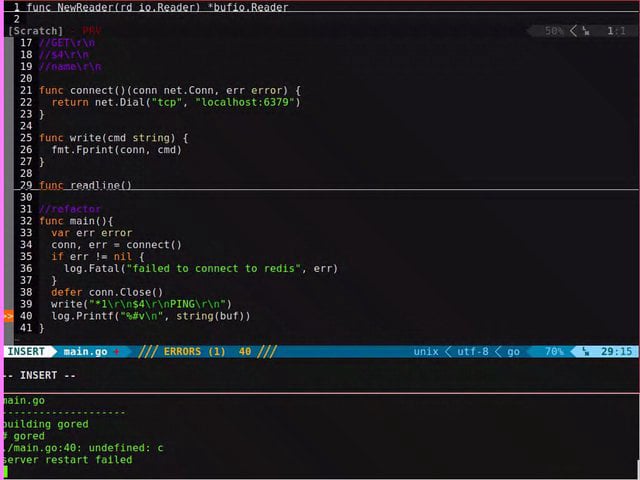Viewport: 640px width, 480px height.
Task: Click the //name\r\n comment on line 19
Action: coord(70,67)
